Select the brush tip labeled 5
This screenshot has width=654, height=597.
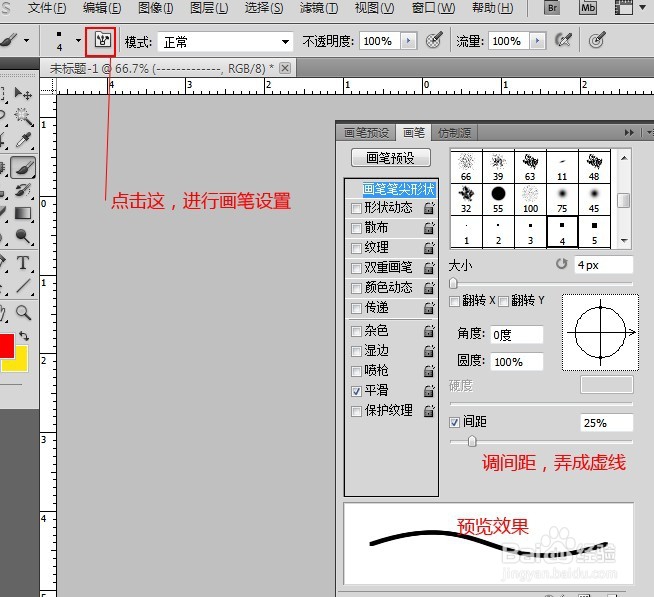pyautogui.click(x=594, y=232)
